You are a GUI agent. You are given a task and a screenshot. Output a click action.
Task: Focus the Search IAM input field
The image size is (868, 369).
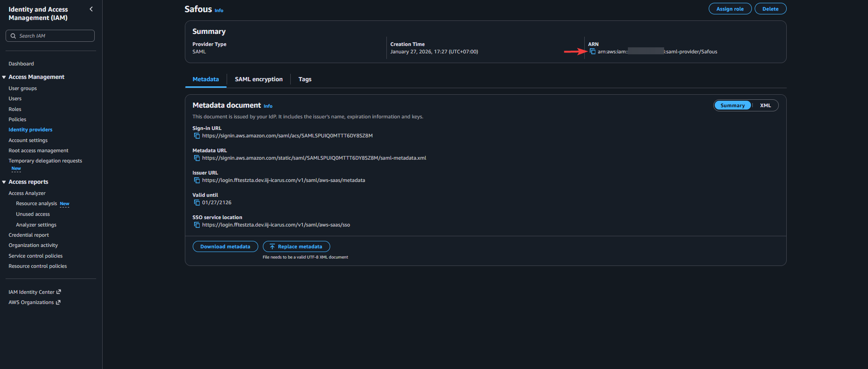(x=53, y=36)
